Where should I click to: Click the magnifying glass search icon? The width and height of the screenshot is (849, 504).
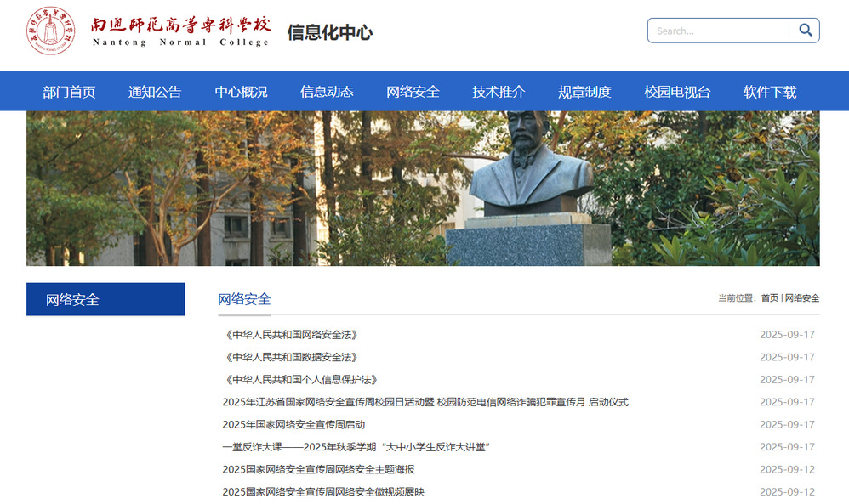click(x=805, y=31)
